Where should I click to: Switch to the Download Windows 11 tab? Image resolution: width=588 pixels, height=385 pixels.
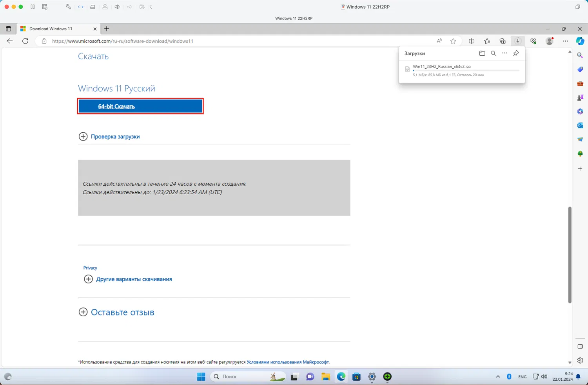coord(59,29)
